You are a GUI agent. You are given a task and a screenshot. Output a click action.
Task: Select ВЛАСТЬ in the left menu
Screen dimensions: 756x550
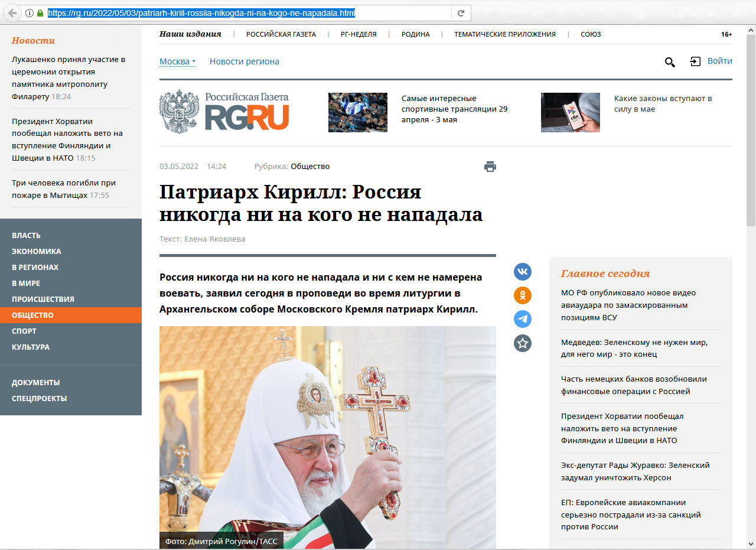(26, 235)
